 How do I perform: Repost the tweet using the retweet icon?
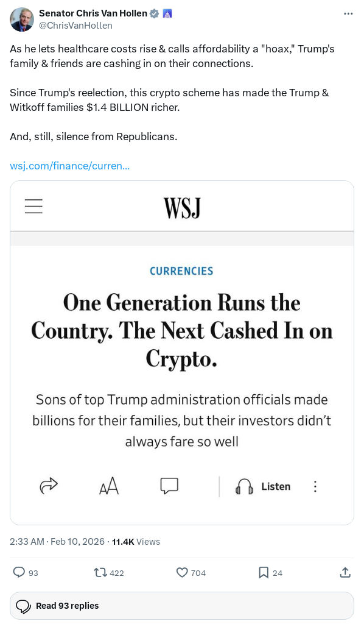pos(99,573)
